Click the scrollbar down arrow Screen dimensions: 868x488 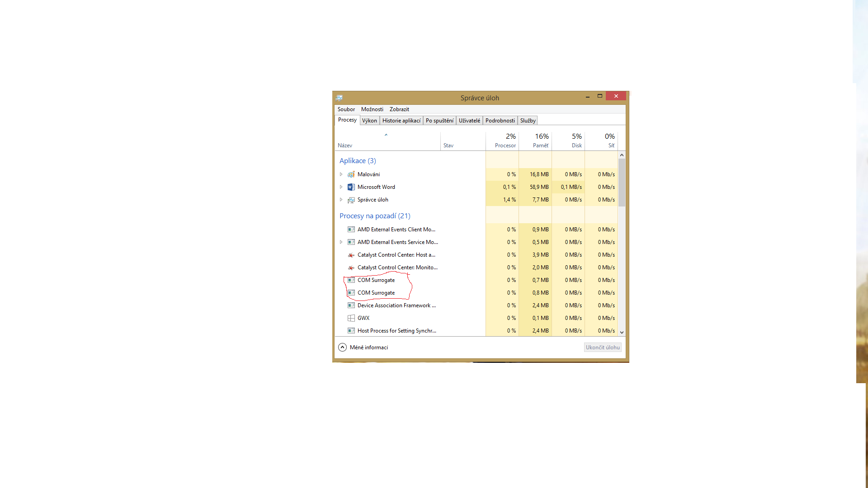tap(622, 332)
